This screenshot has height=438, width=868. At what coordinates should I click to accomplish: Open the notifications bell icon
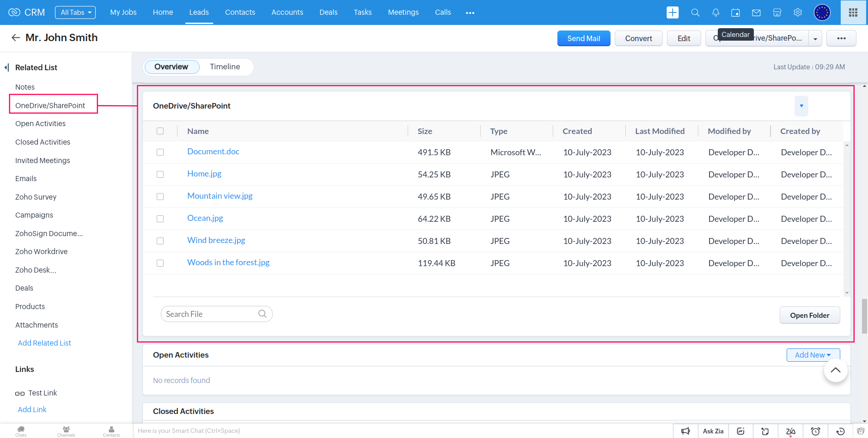click(715, 12)
